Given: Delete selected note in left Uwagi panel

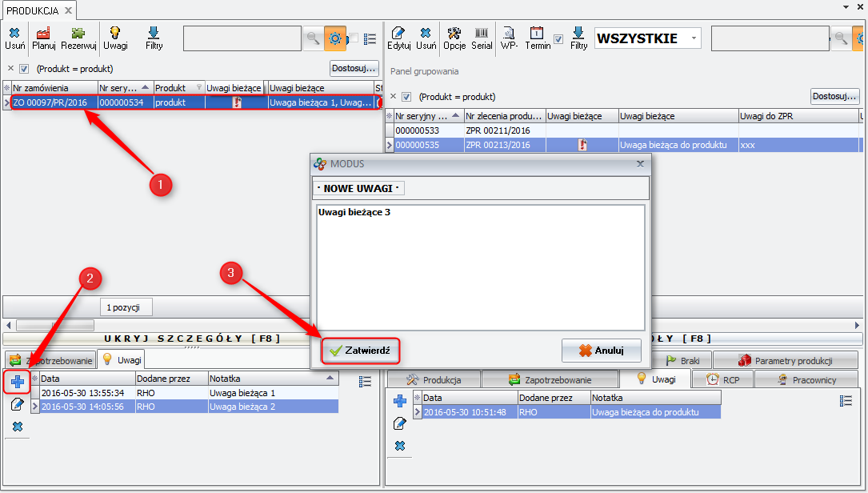Looking at the screenshot, I should (x=18, y=427).
